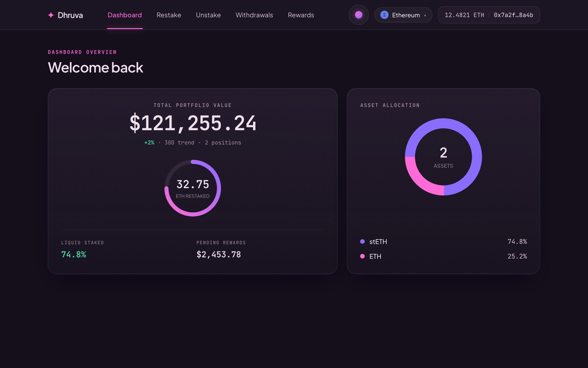Click the ASSET ALLOCATION heading
This screenshot has width=588, height=368.
pos(390,105)
